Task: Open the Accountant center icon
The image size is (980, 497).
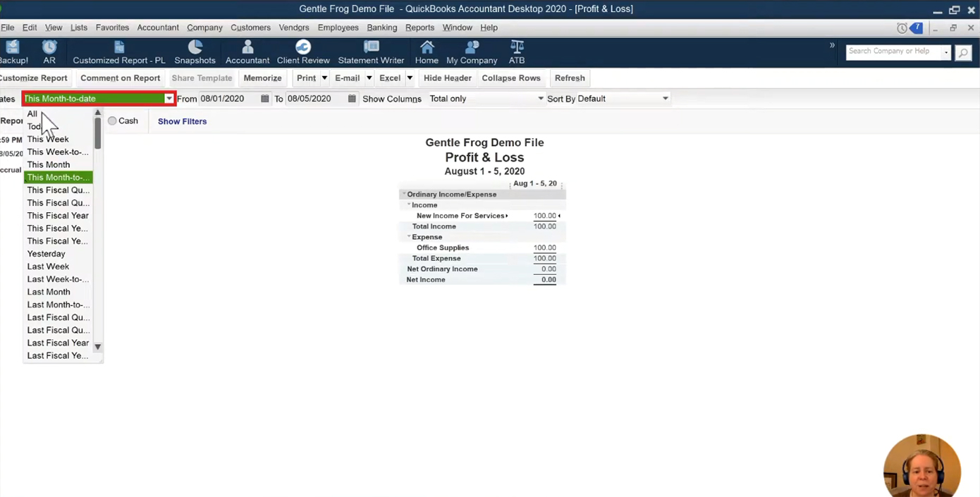Action: 247,52
